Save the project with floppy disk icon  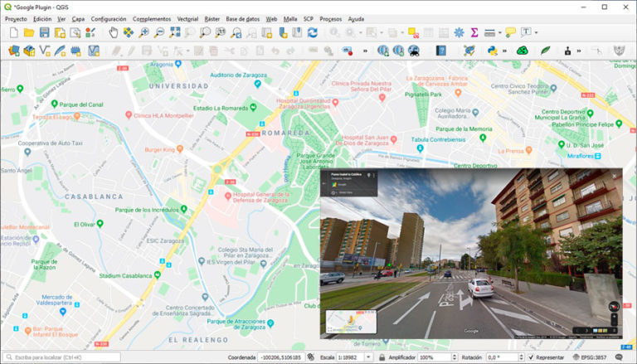(44, 32)
